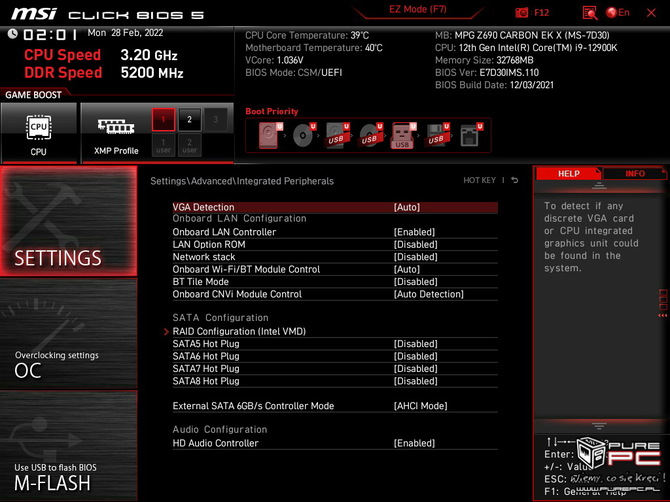Click the Audio Configuration heading
Image resolution: width=670 pixels, height=502 pixels.
[220, 430]
